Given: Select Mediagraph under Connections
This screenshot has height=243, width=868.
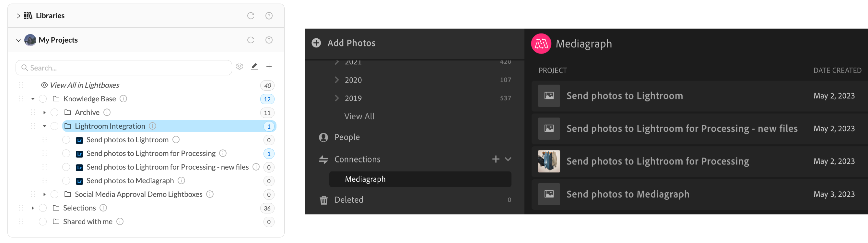Looking at the screenshot, I should (x=365, y=179).
